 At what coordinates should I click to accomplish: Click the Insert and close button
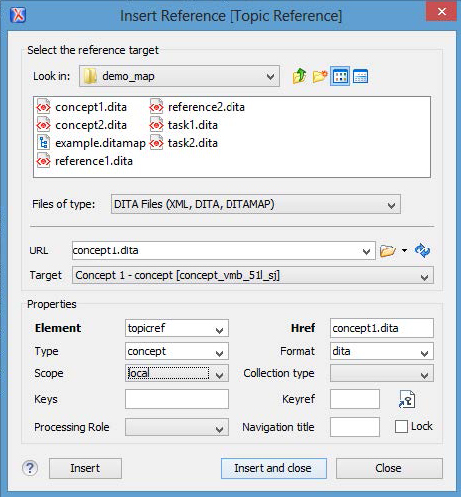tap(273, 468)
